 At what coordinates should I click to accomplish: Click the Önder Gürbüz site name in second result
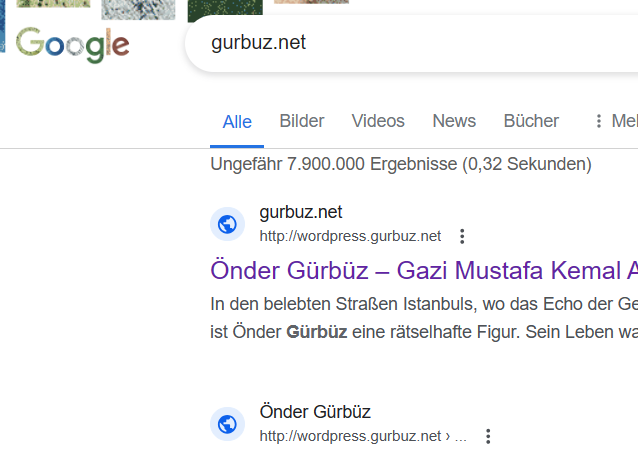coord(315,412)
